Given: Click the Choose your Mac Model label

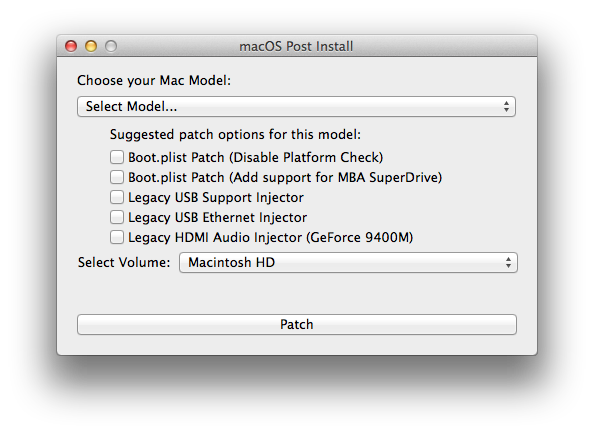Looking at the screenshot, I should [x=154, y=80].
